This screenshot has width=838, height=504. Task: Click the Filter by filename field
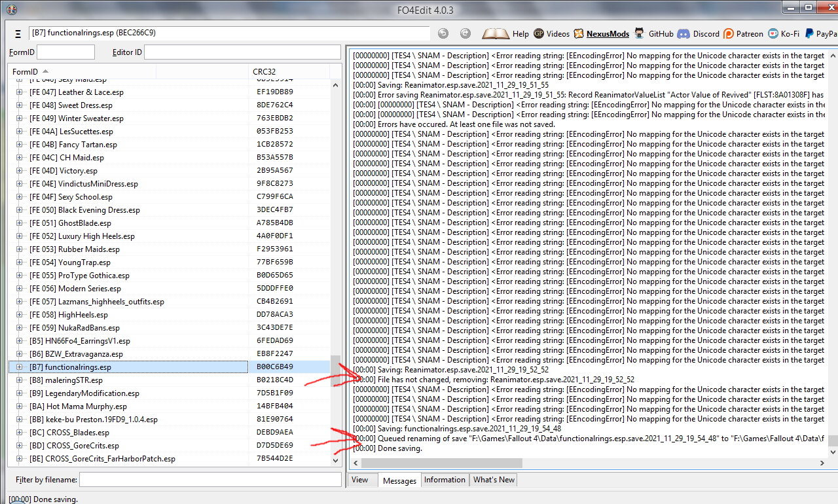209,480
